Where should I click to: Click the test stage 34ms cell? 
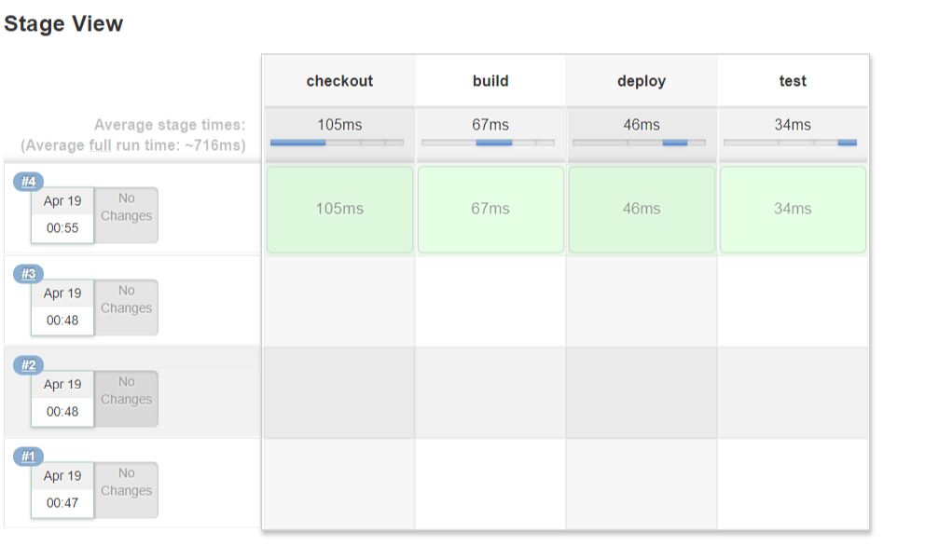(793, 210)
